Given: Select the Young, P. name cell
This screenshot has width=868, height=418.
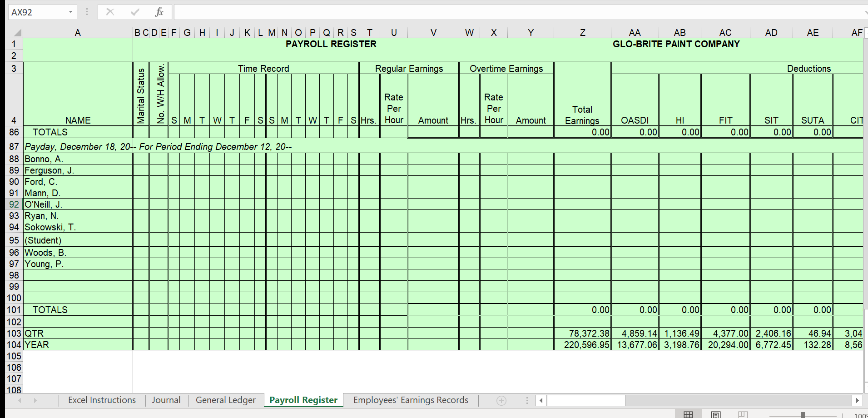Looking at the screenshot, I should pos(78,264).
